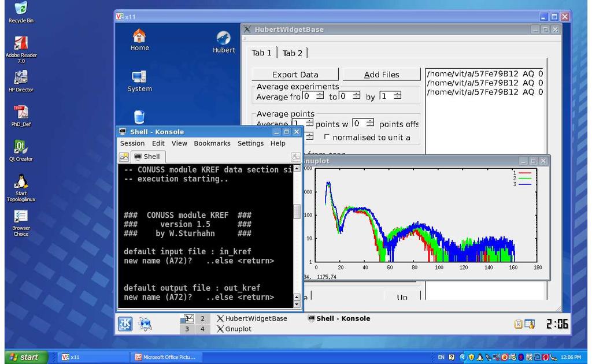
Task: Click the help question mark icon by language bar
Action: point(451,357)
